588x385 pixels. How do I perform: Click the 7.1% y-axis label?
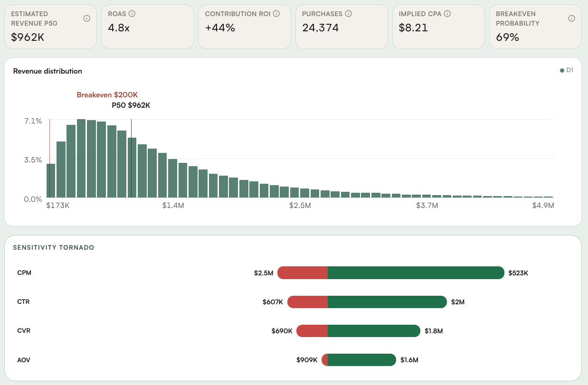click(33, 121)
